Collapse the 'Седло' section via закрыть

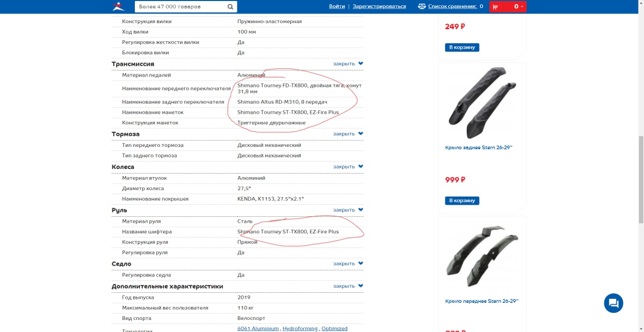348,264
